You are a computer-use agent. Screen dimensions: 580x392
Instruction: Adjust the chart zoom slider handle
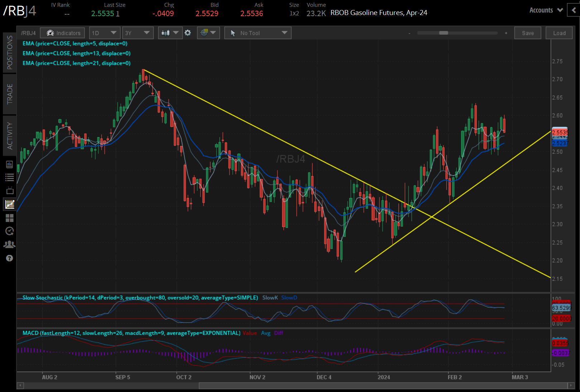click(x=444, y=33)
